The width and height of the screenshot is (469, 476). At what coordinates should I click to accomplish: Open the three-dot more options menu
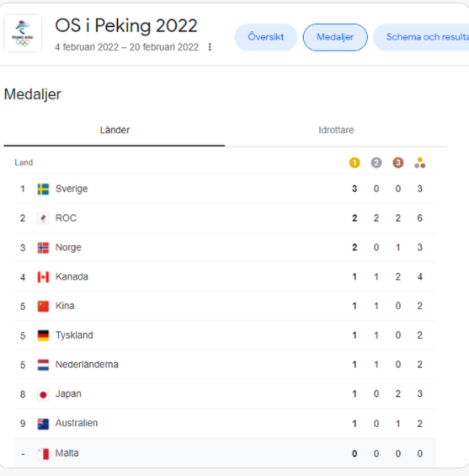point(210,47)
